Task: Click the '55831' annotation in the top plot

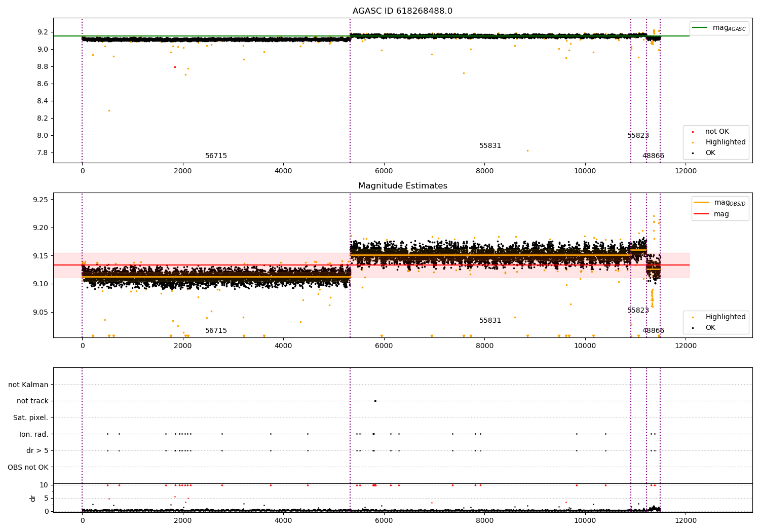Action: 490,146
